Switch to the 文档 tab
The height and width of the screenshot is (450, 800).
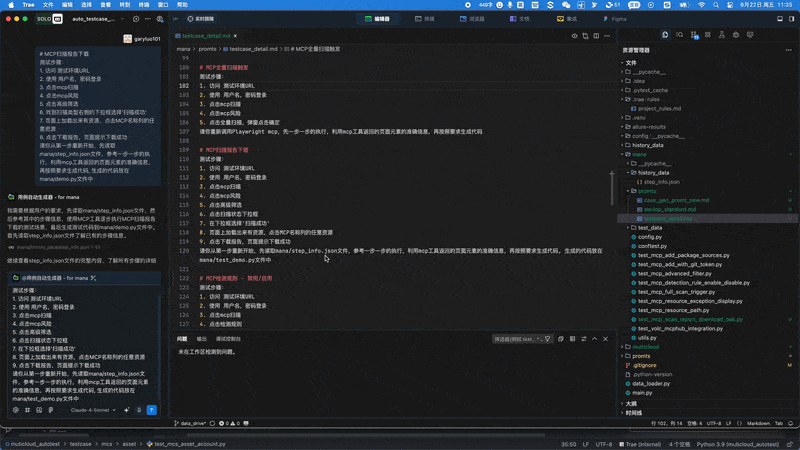click(x=520, y=19)
